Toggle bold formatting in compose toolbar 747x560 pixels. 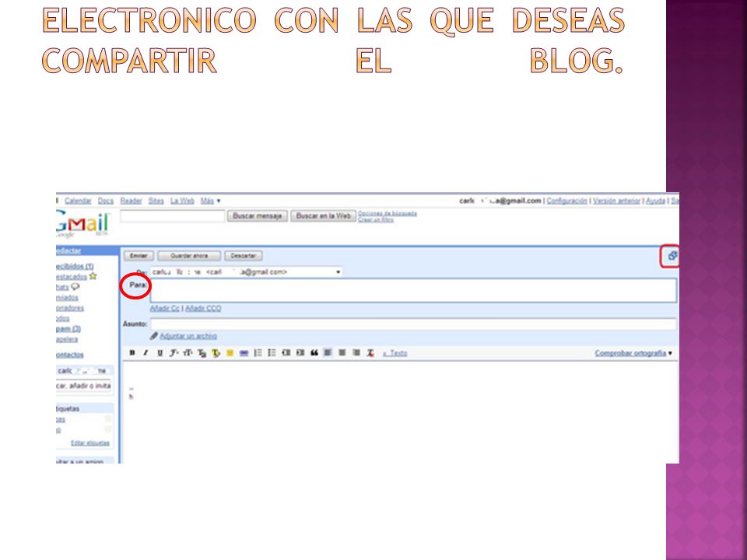[132, 353]
